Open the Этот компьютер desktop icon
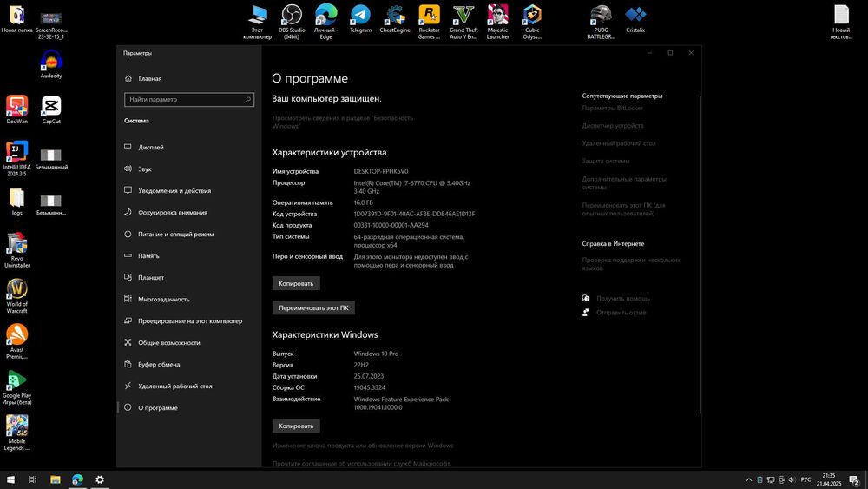Image resolution: width=868 pixels, height=489 pixels. (x=258, y=23)
